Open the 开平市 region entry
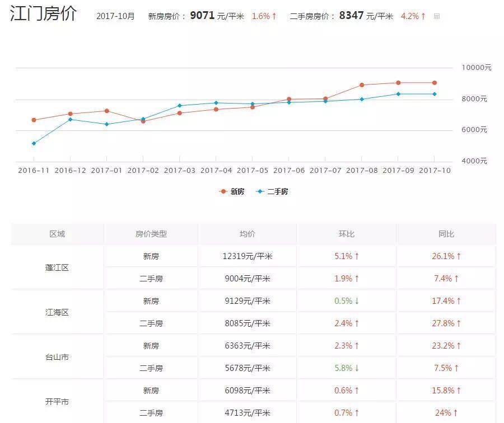504x423 pixels. tap(57, 402)
